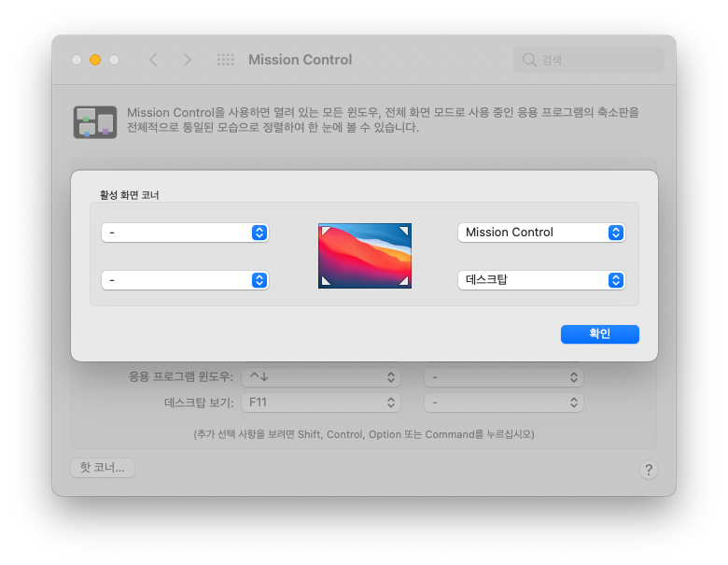Click the desktop wallpaper corner preview thumbnail
728x565 pixels.
365,256
